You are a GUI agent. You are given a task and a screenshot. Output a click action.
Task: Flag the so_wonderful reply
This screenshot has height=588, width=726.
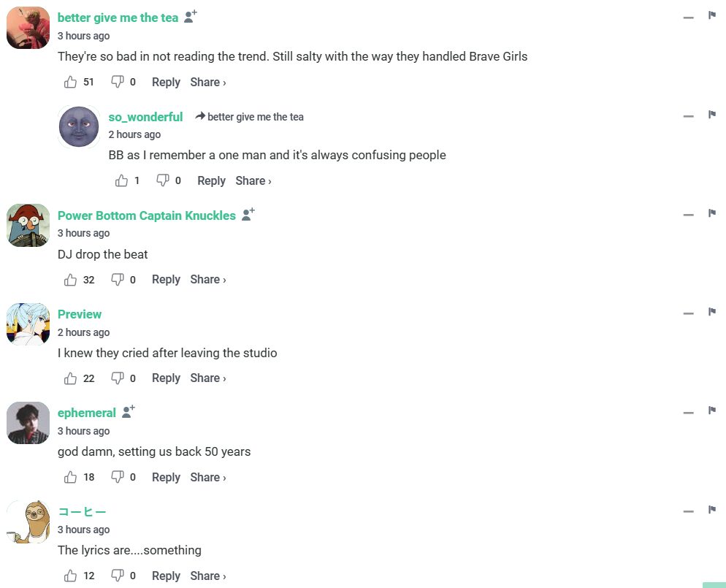click(712, 115)
